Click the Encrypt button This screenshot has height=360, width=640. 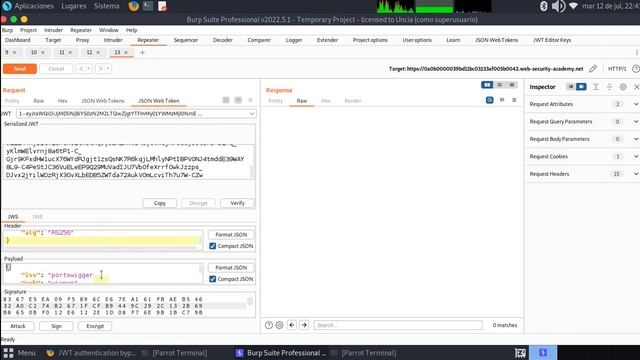tap(95, 326)
